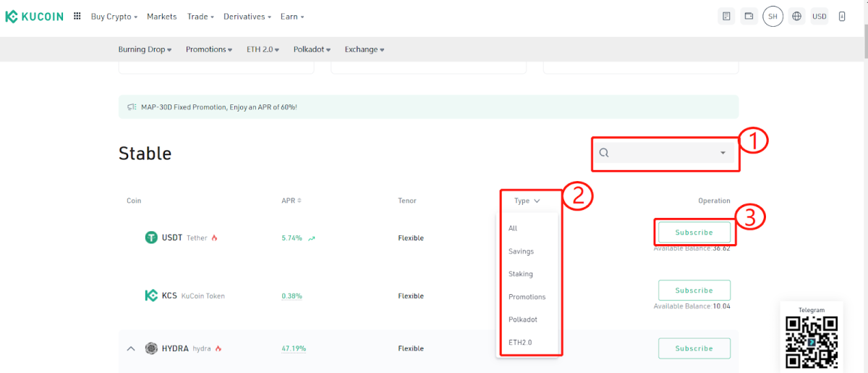Open the Derivatives dropdown menu
868x373 pixels.
(247, 16)
